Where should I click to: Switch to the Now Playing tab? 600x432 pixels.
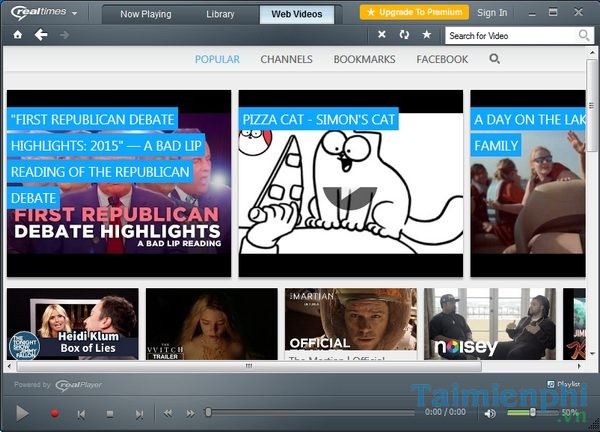146,14
